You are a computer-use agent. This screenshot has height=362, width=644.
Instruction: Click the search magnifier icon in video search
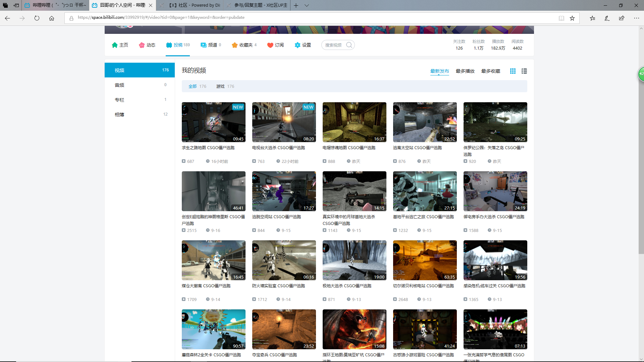[x=349, y=45]
